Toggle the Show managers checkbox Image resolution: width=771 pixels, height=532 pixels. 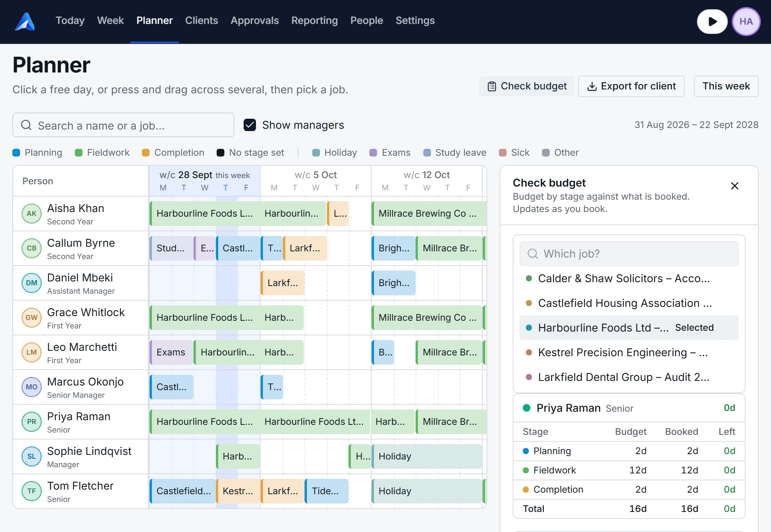[250, 125]
